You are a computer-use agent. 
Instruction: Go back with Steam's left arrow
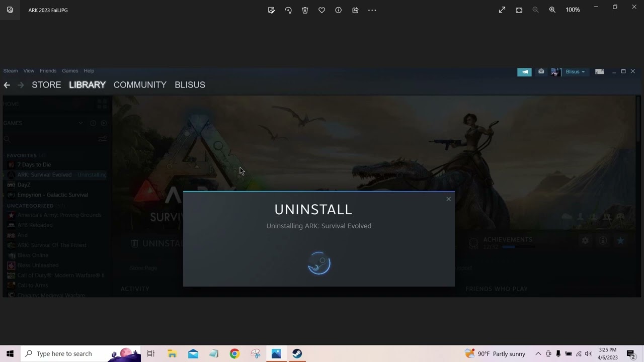(7, 85)
